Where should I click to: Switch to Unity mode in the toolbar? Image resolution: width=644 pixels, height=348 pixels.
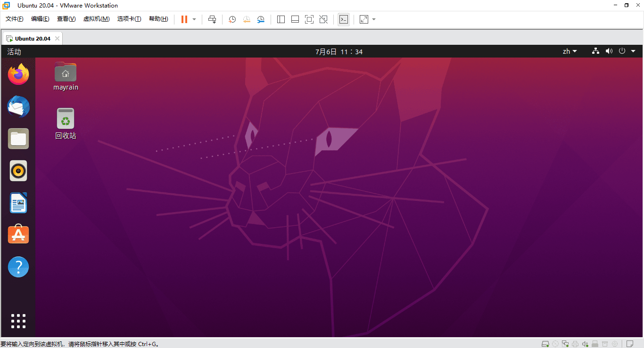coord(323,19)
